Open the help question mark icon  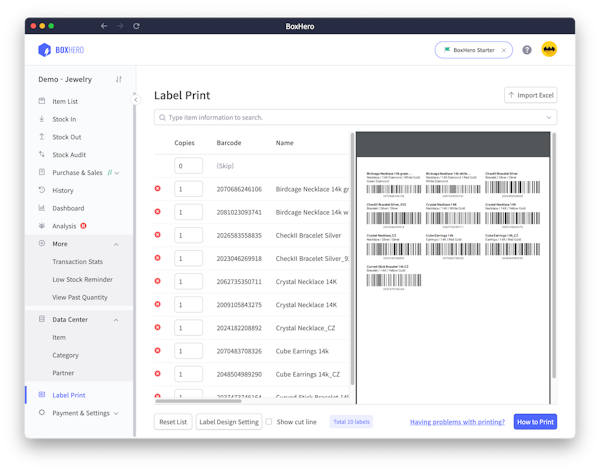click(x=527, y=50)
